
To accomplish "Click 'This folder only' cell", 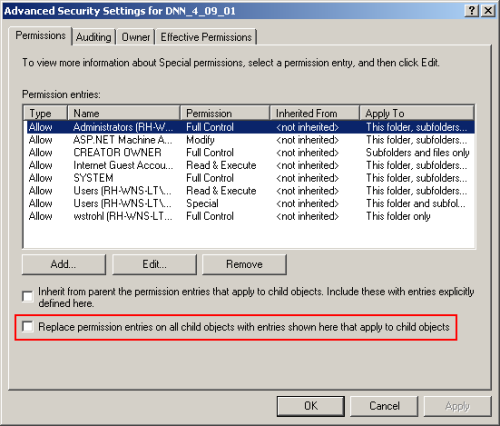I will pyautogui.click(x=398, y=216).
